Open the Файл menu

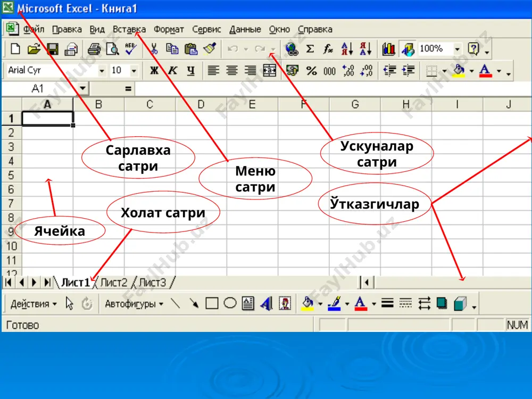click(34, 29)
